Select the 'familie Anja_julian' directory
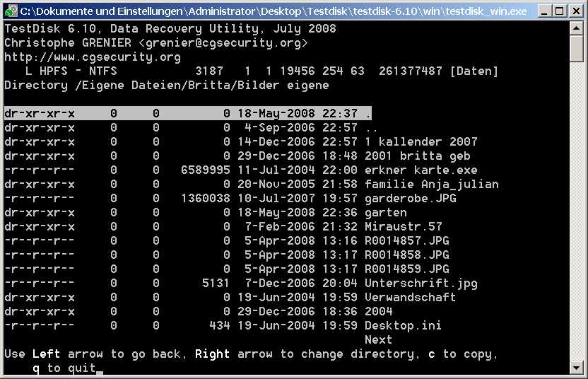Viewport: 588px width, 379px height. pyautogui.click(x=252, y=185)
